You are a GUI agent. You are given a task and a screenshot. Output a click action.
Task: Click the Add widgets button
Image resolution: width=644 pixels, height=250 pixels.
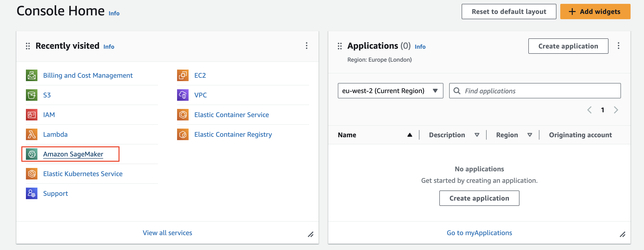(595, 12)
